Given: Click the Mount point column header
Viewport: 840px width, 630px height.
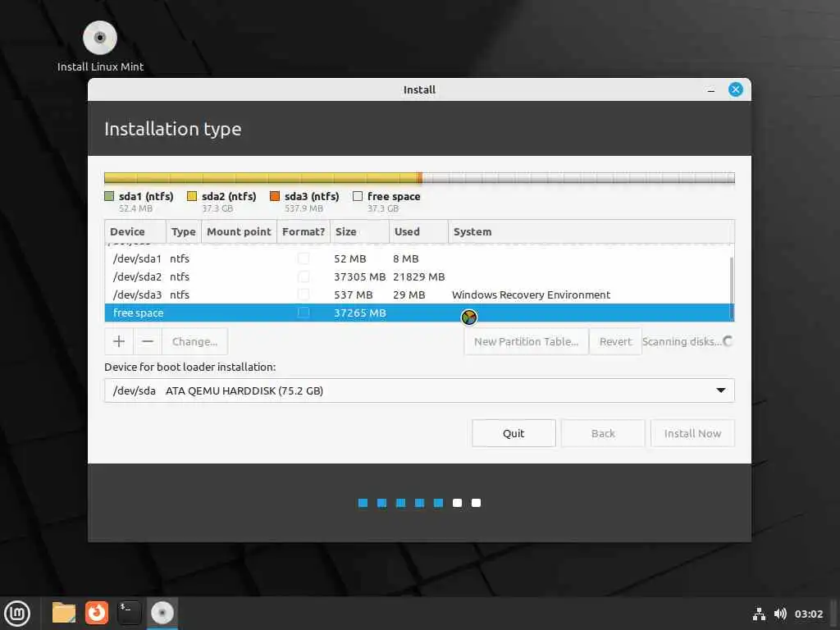Looking at the screenshot, I should [x=239, y=231].
